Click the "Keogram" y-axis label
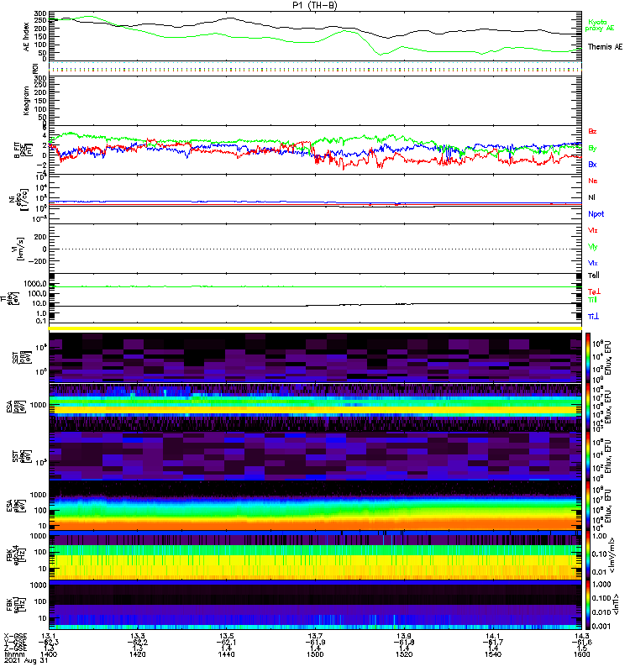630x672 pixels. [x=27, y=100]
